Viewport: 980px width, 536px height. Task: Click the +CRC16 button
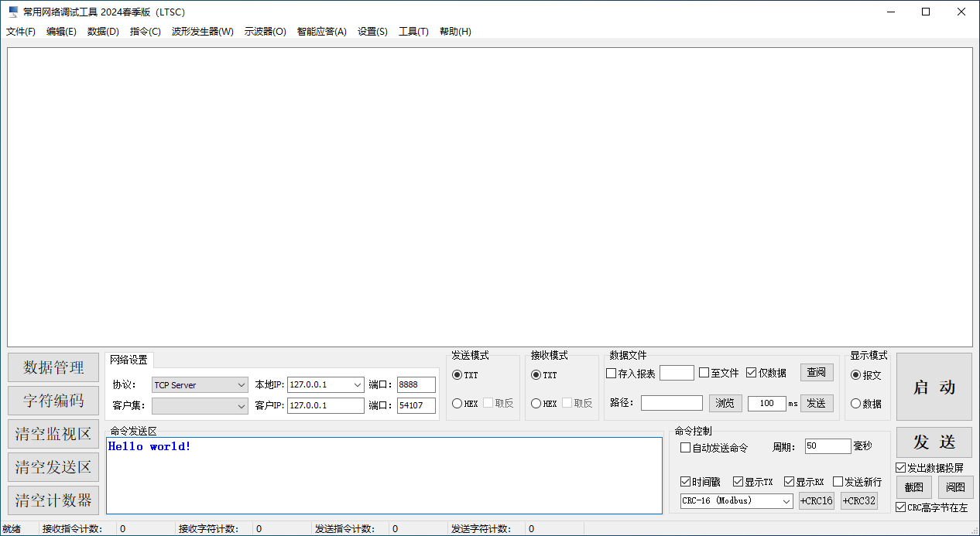point(817,500)
